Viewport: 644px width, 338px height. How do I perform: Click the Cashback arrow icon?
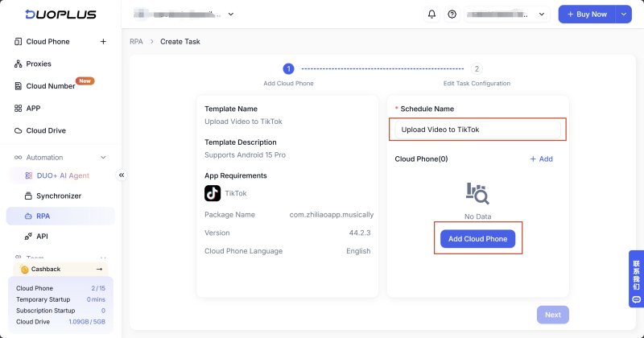[x=99, y=269]
